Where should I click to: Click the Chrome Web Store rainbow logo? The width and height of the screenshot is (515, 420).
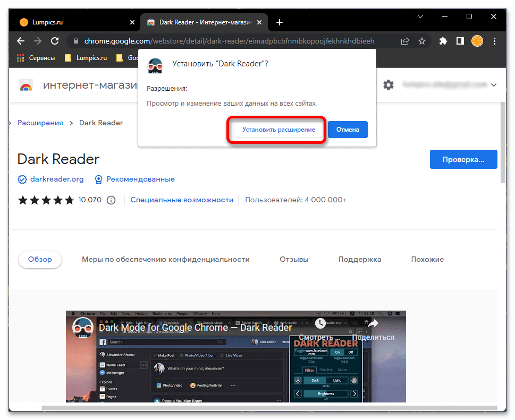pos(26,85)
